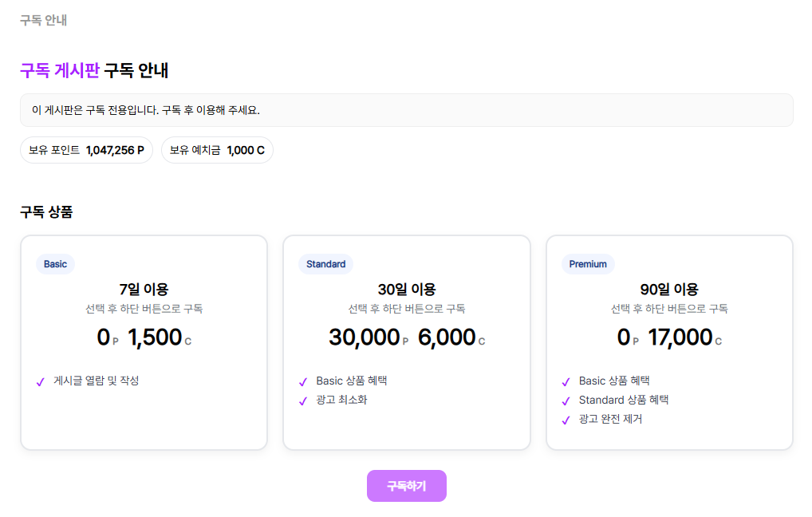812x517 pixels.
Task: Click checkmark beside Basic 상품 혜택 in Premium card
Action: 566,382
